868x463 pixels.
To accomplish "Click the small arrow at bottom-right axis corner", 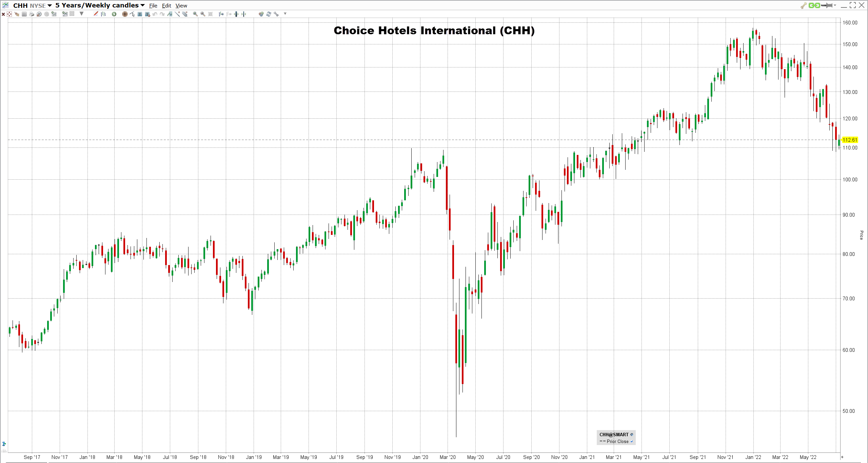I will coord(842,457).
